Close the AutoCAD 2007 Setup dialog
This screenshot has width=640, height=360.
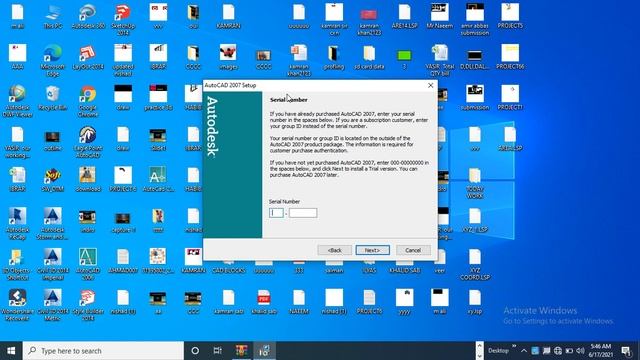point(430,85)
